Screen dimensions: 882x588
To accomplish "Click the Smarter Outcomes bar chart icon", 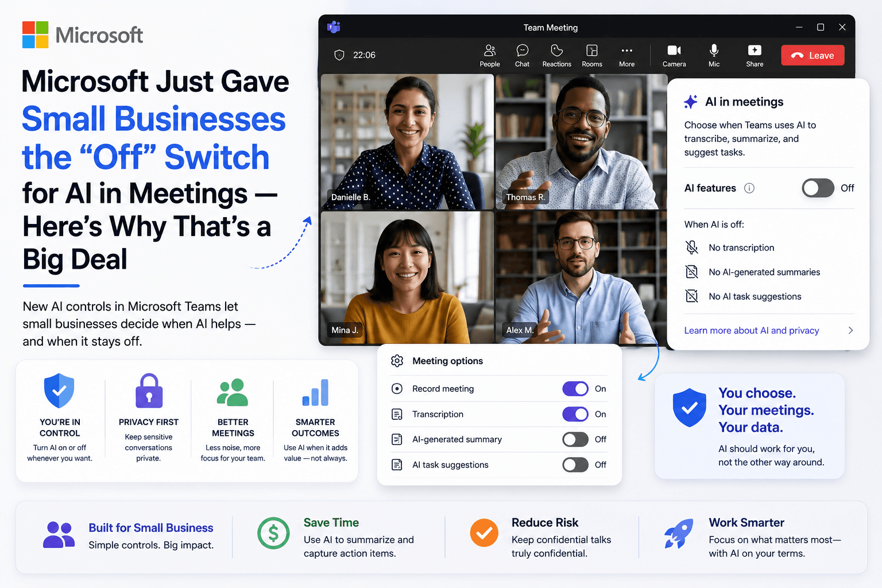I will tap(315, 392).
